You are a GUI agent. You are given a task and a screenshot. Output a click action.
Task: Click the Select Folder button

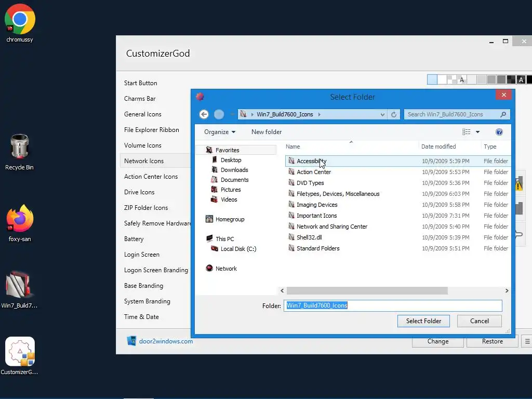(x=423, y=321)
